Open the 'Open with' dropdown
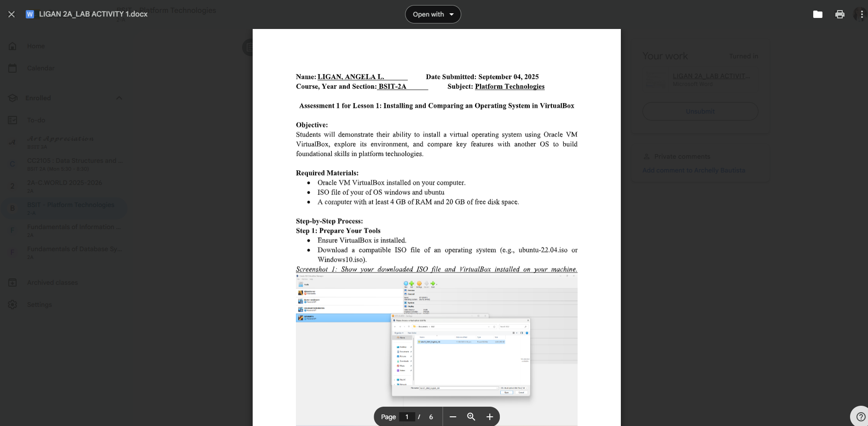The image size is (868, 426). pyautogui.click(x=433, y=14)
